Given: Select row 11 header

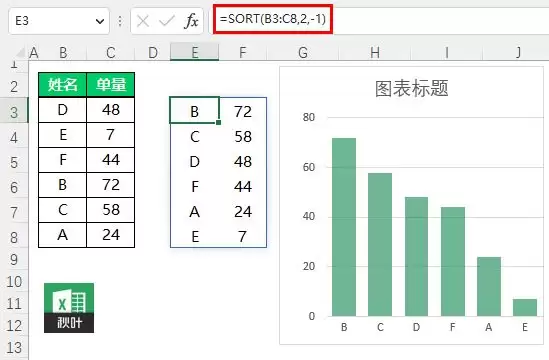Looking at the screenshot, I should click(x=14, y=304).
